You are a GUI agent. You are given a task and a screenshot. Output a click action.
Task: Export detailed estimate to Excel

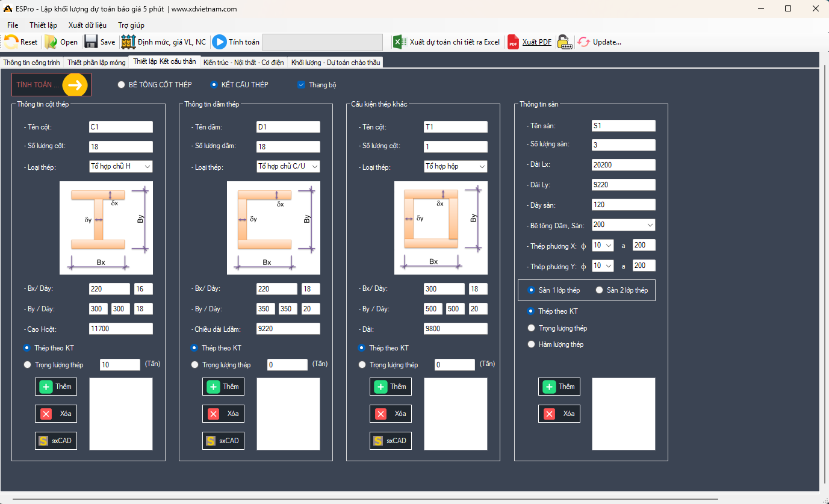click(x=399, y=42)
